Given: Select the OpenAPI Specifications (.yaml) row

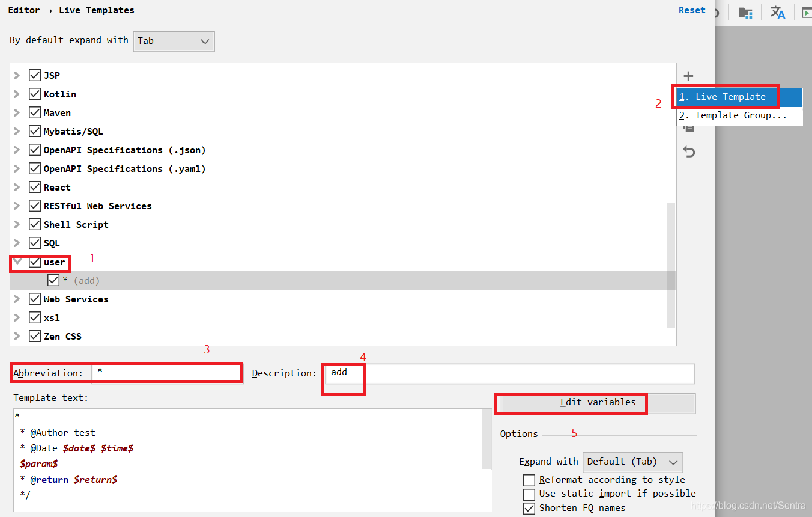Looking at the screenshot, I should (x=343, y=168).
